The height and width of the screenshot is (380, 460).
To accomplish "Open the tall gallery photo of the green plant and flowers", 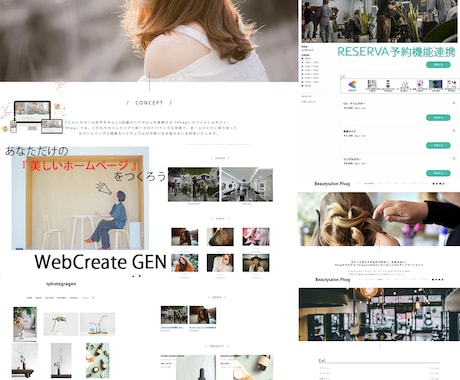I will pos(25,324).
